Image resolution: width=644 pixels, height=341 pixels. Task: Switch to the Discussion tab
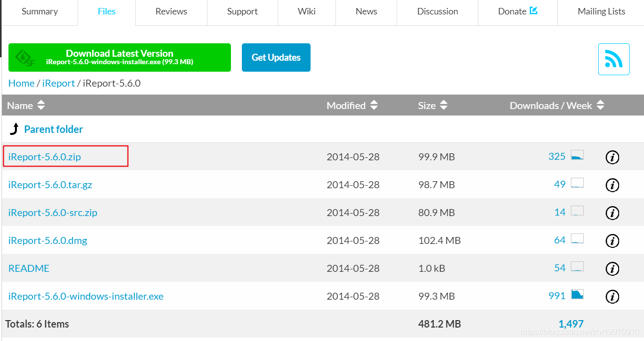437,11
